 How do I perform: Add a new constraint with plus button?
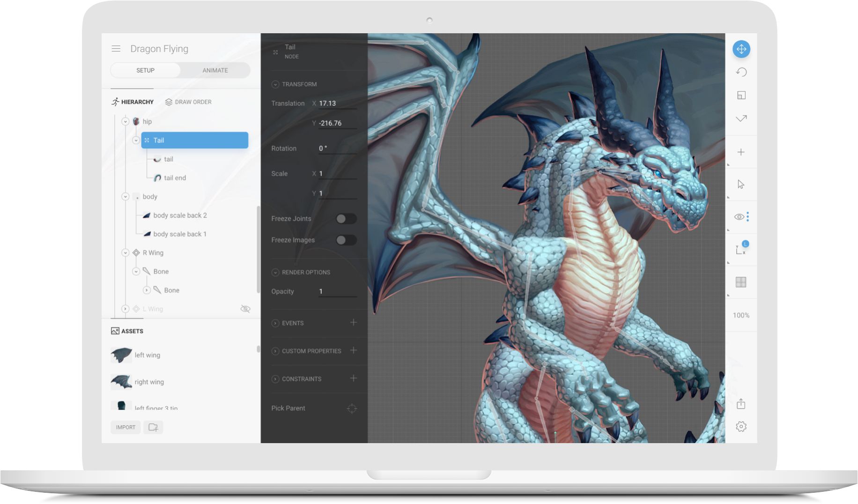click(354, 378)
